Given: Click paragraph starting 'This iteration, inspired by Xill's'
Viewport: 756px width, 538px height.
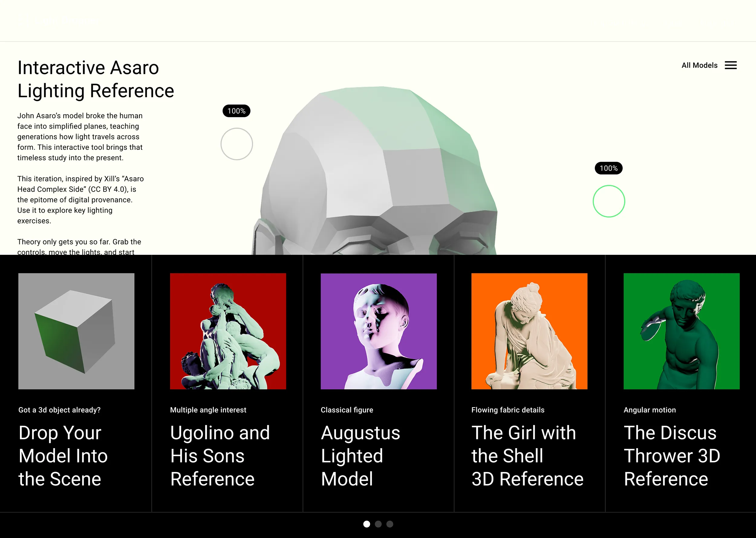Looking at the screenshot, I should point(80,200).
